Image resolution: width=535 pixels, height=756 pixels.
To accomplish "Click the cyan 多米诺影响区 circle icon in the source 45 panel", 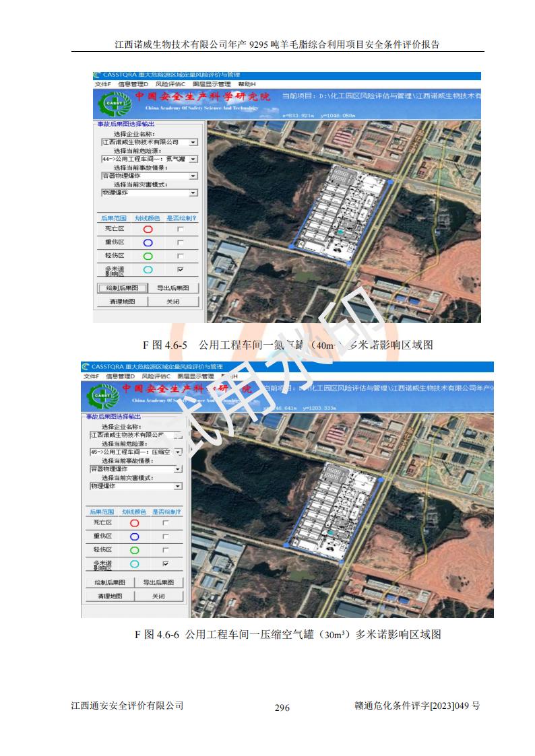I will pos(135,564).
